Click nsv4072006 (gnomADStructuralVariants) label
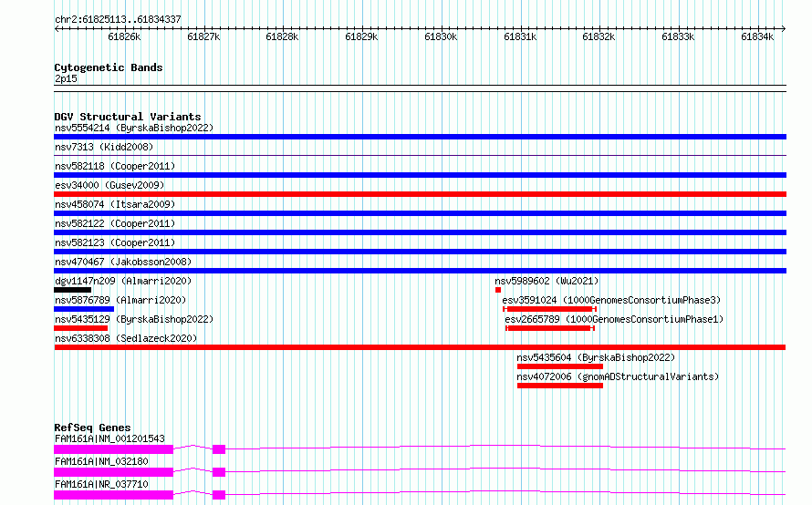This screenshot has width=812, height=505. pos(618,376)
